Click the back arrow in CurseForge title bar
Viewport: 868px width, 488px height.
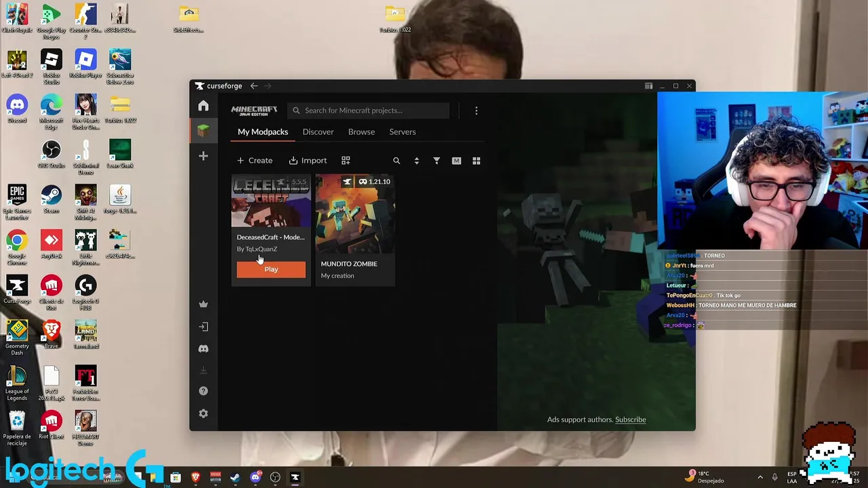coord(254,86)
